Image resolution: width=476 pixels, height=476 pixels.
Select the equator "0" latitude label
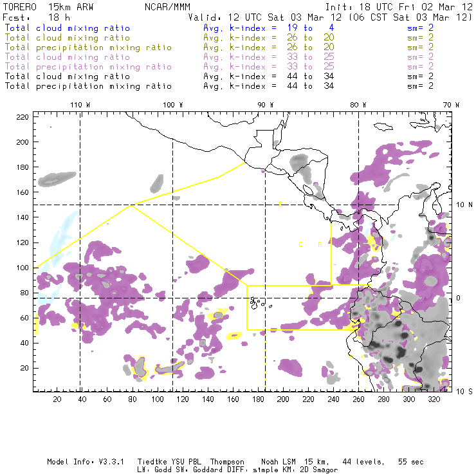[x=459, y=298]
